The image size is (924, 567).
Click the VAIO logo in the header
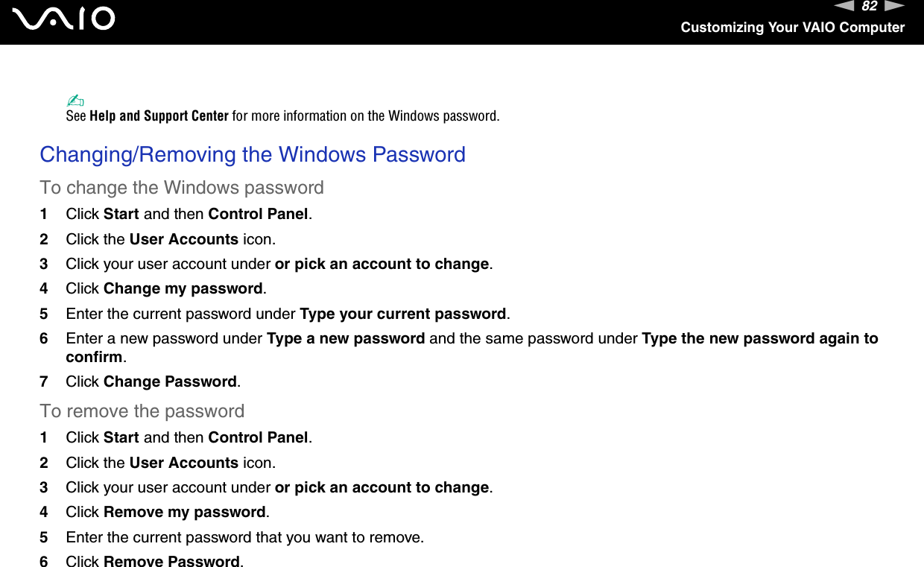(x=64, y=19)
